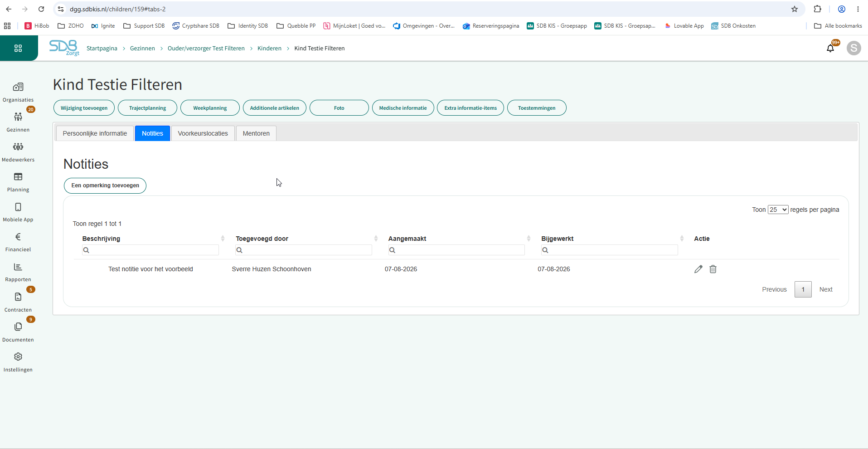The width and height of the screenshot is (868, 449).
Task: Open the Mentoren tab
Action: click(256, 133)
